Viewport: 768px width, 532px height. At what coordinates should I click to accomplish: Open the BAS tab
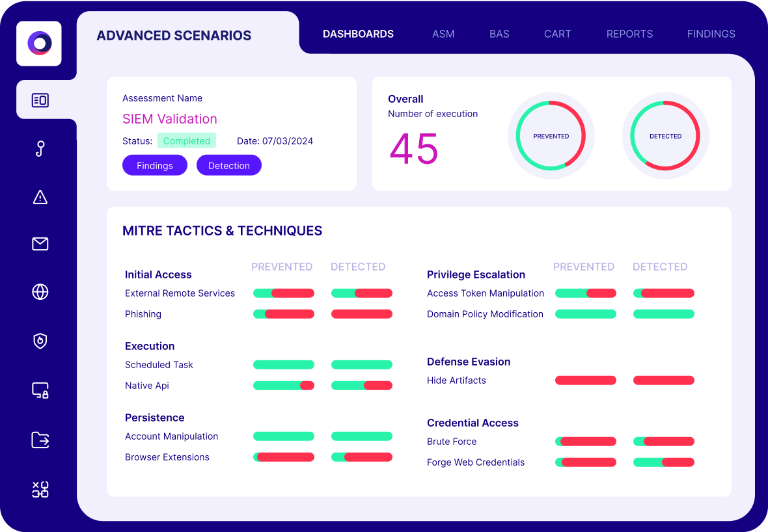(x=499, y=34)
